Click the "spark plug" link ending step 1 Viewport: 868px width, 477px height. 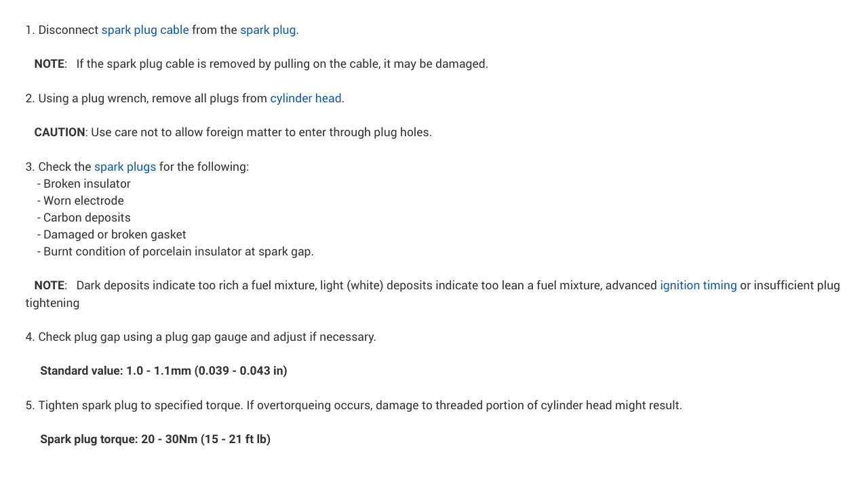coord(268,30)
